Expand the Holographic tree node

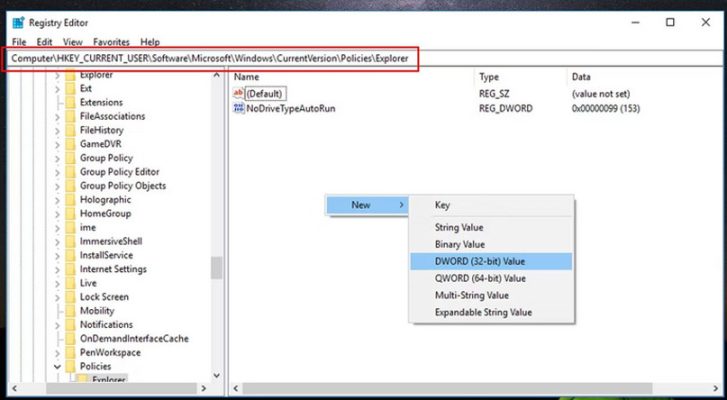pos(57,200)
